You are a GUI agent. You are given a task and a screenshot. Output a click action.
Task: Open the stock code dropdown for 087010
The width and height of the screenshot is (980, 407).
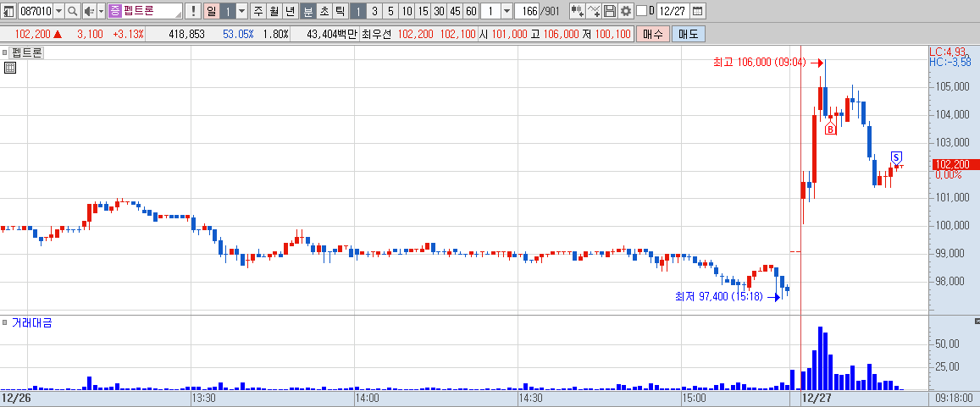58,11
